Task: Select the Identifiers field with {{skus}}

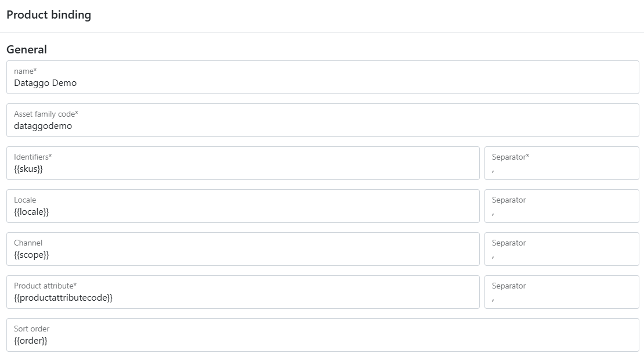Action: click(x=243, y=169)
